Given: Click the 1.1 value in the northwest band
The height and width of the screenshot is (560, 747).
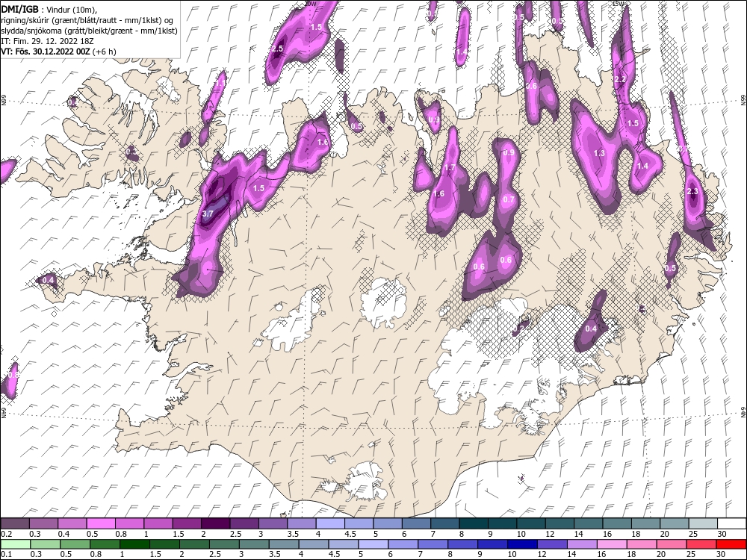Looking at the screenshot, I should click(x=220, y=84).
